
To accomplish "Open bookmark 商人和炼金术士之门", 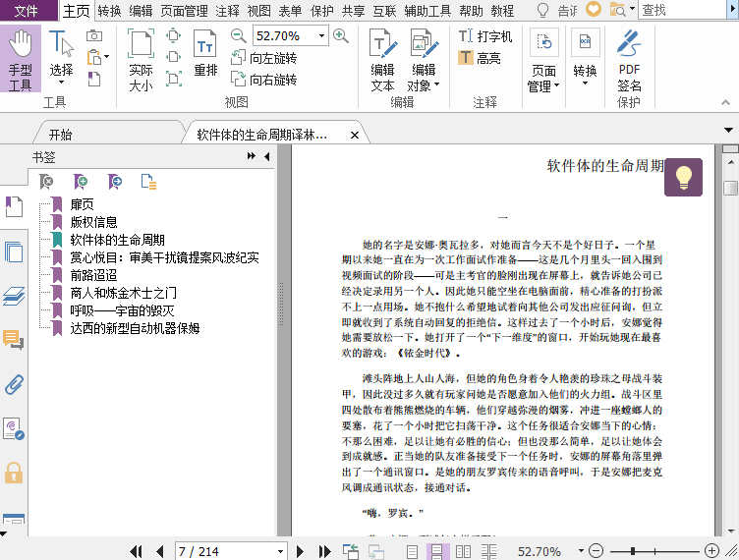I will (124, 293).
